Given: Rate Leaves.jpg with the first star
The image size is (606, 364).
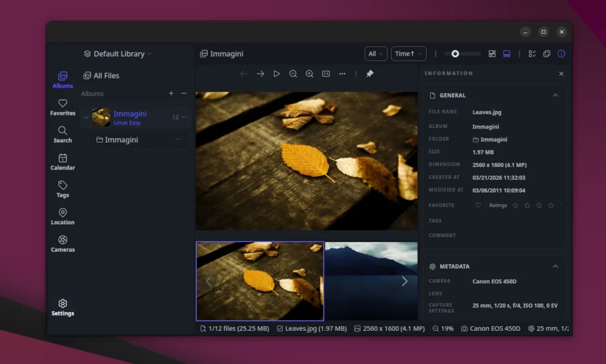Looking at the screenshot, I should [x=517, y=205].
